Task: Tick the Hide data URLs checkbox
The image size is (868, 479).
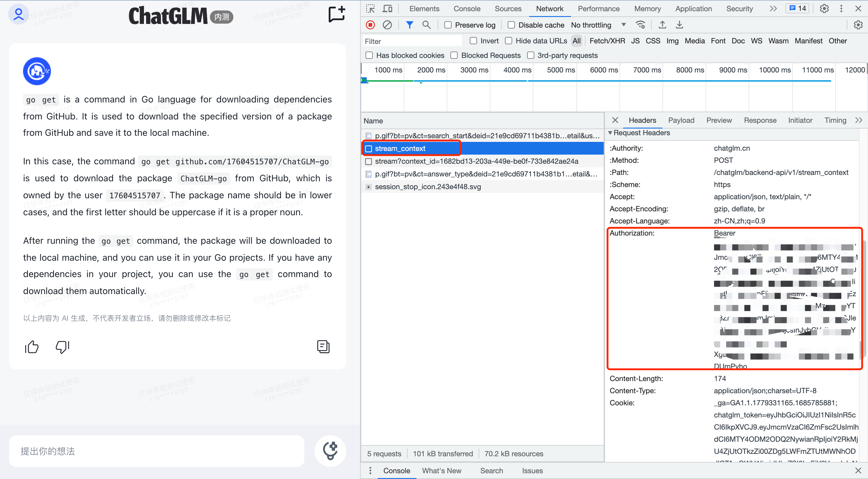Action: (x=509, y=41)
